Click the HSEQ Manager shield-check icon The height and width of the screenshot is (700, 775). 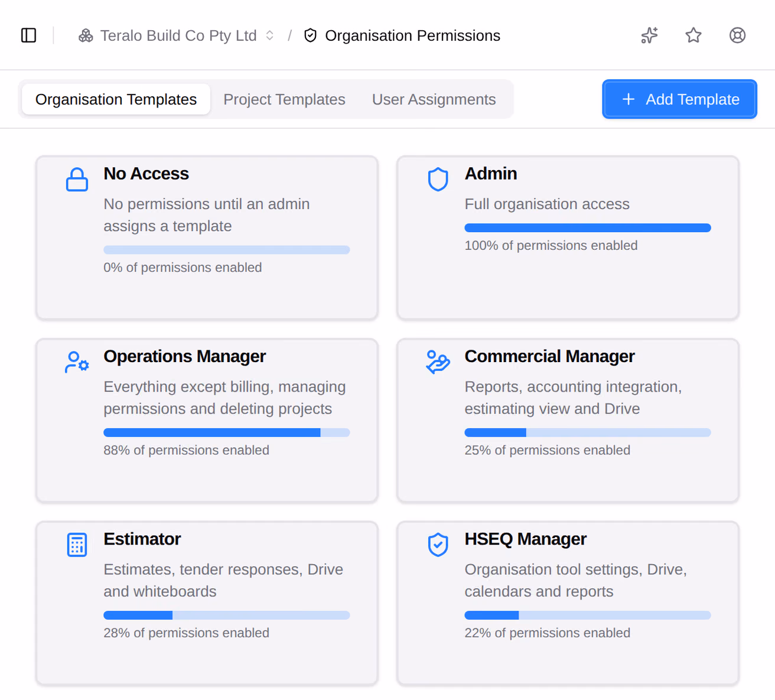point(438,545)
